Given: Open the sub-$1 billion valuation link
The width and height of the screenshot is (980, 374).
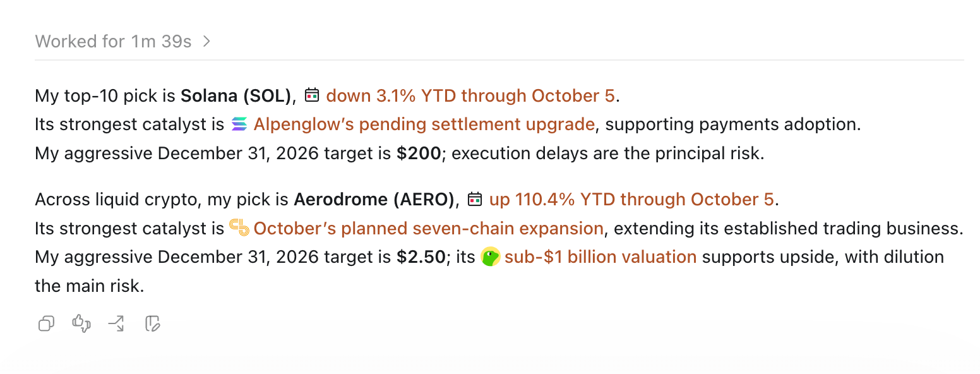Looking at the screenshot, I should coord(601,257).
